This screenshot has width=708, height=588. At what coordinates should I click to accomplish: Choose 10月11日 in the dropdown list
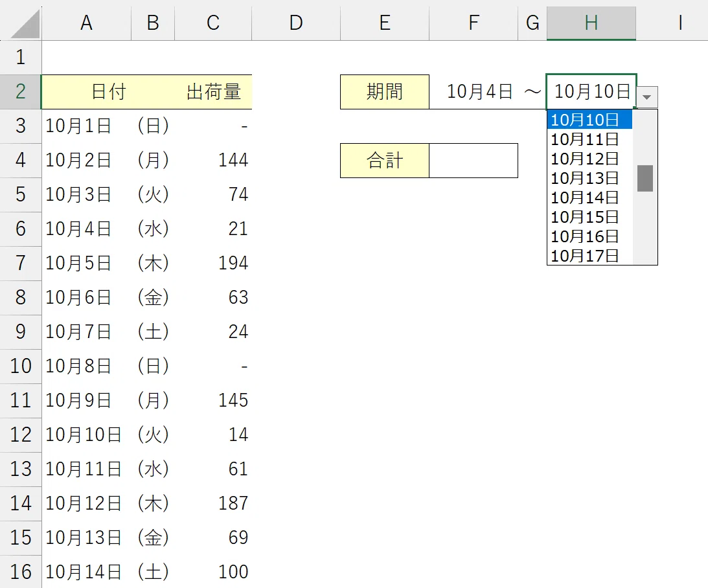589,139
